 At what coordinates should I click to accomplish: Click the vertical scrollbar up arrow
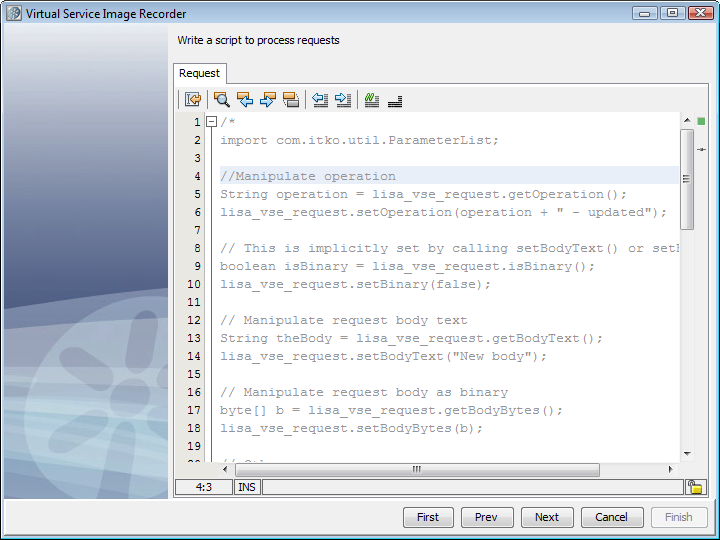pos(687,120)
